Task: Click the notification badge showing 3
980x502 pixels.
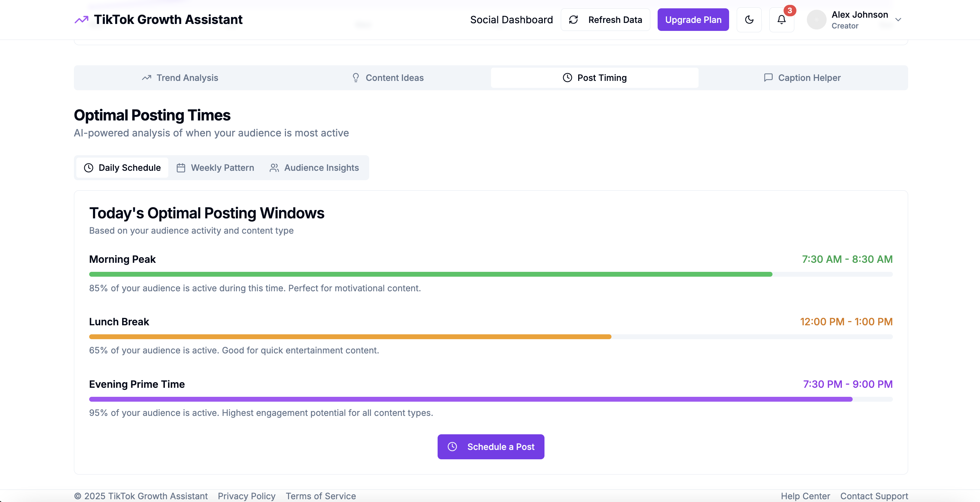Action: point(790,11)
